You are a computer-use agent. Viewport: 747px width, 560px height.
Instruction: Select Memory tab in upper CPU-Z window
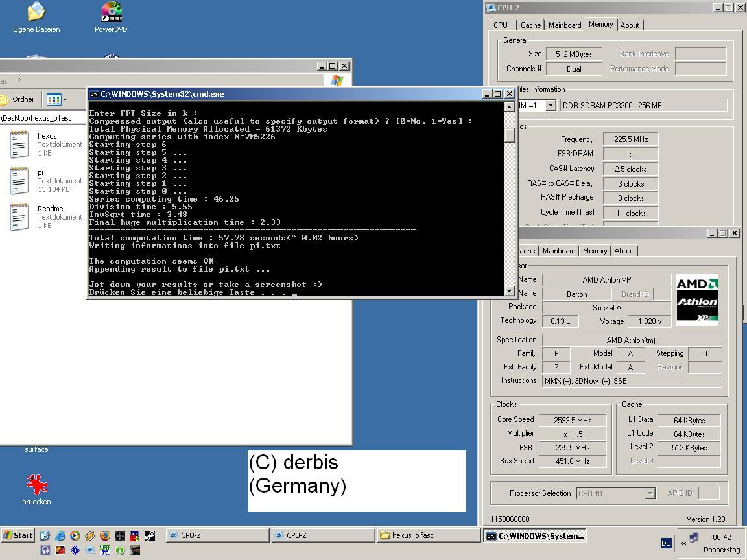[600, 24]
